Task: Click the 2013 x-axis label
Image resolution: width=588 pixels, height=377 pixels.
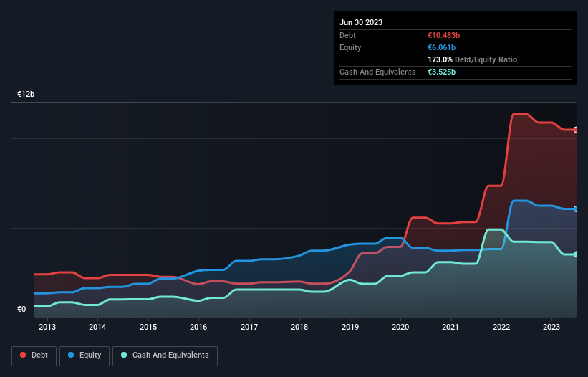Action: click(47, 327)
